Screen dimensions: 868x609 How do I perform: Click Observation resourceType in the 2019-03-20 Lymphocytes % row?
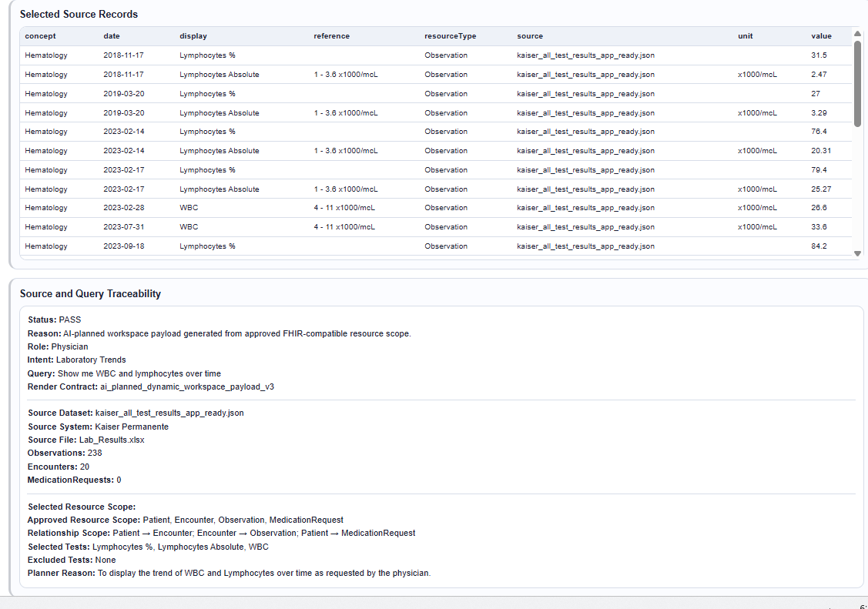tap(446, 93)
